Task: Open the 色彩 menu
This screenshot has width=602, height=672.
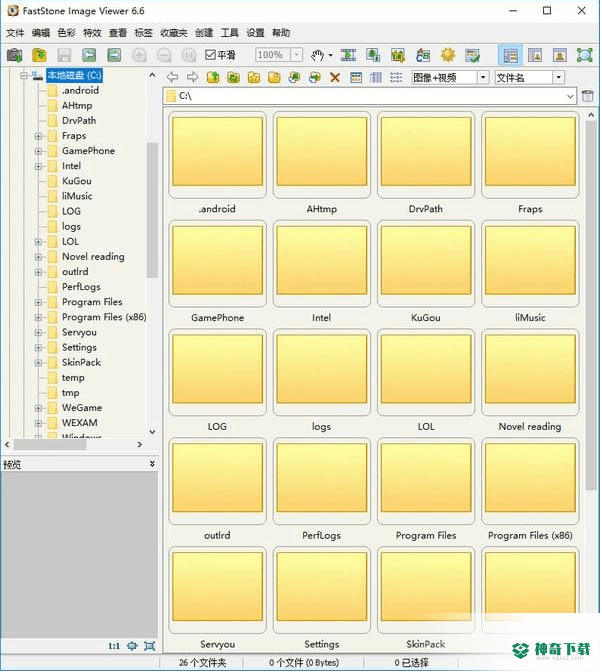Action: pos(66,33)
